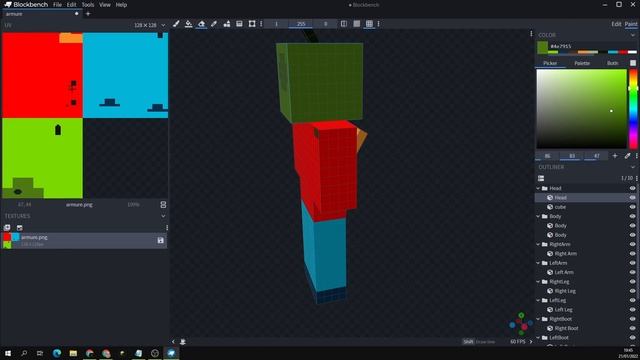Select the Both color tab

(612, 63)
